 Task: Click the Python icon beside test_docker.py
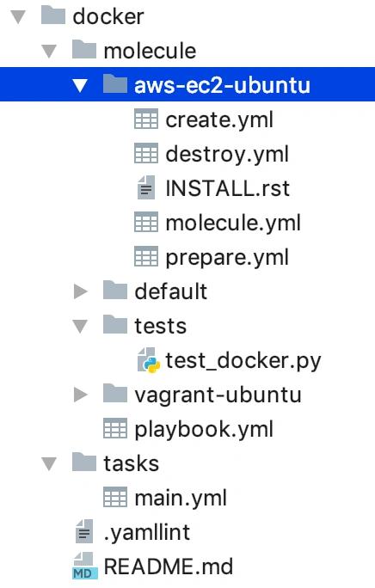[x=149, y=360]
